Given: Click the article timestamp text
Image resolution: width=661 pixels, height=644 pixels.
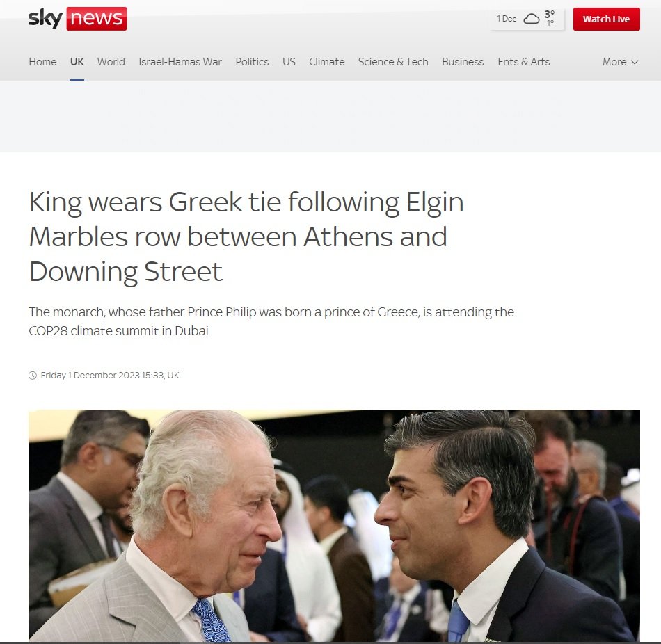Looking at the screenshot, I should tap(110, 375).
